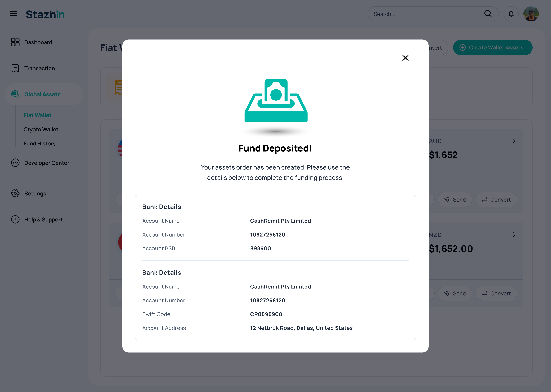Click the AUD Send paper-plane icon
Image resolution: width=551 pixels, height=392 pixels.
click(x=447, y=200)
